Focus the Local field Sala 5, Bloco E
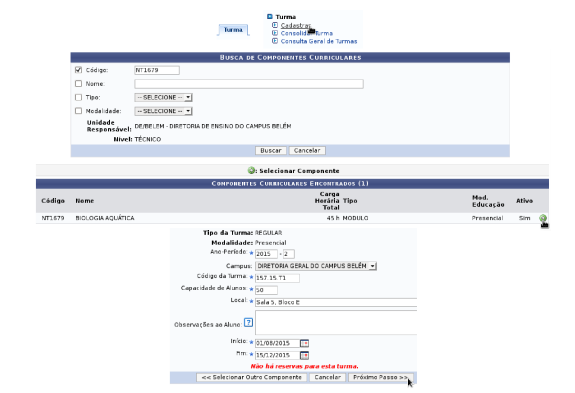Viewport: 575px width, 393px height. (x=336, y=302)
